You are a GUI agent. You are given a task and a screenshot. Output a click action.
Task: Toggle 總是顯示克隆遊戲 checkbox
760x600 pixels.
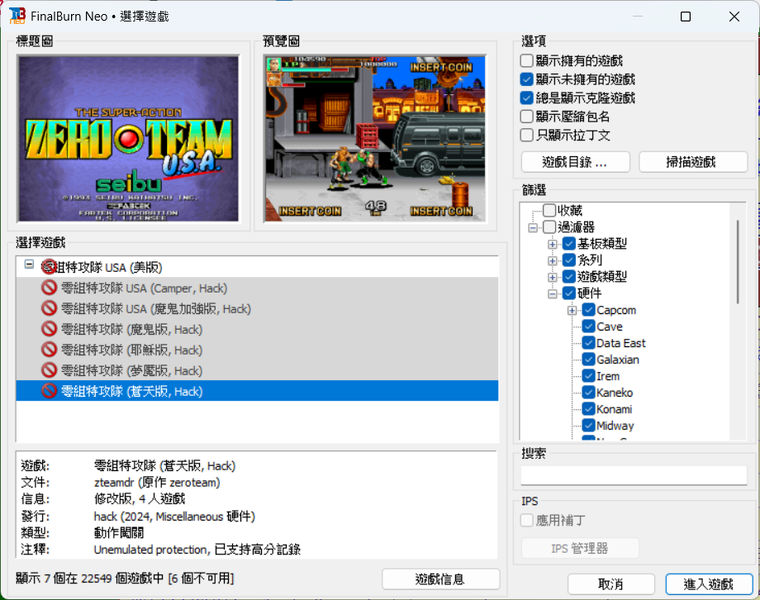point(526,98)
